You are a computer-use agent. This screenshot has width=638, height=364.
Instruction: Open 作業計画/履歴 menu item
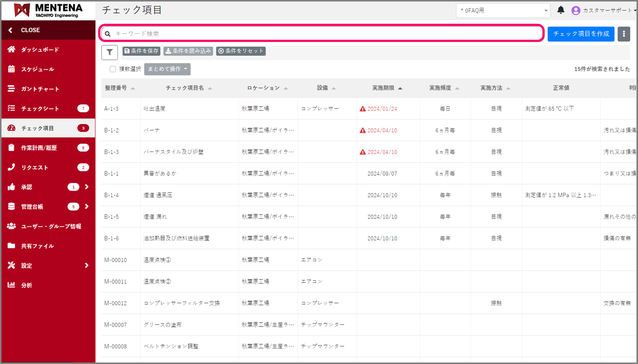(x=39, y=148)
